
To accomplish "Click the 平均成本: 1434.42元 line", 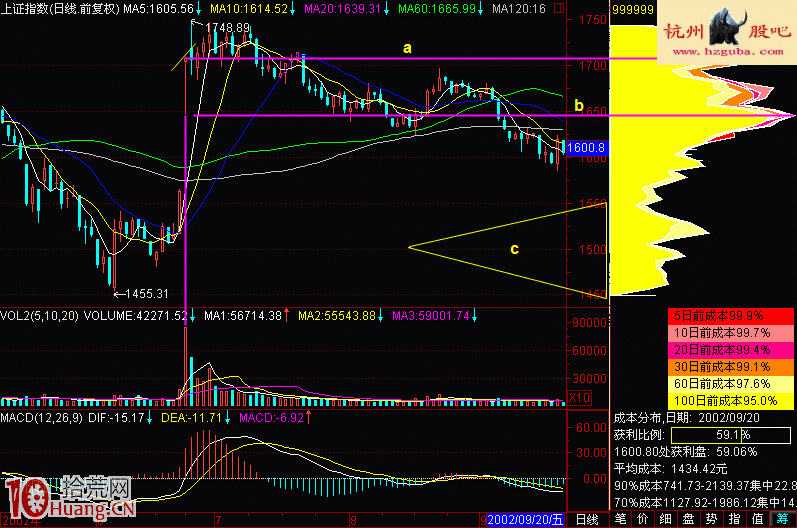I will click(670, 469).
